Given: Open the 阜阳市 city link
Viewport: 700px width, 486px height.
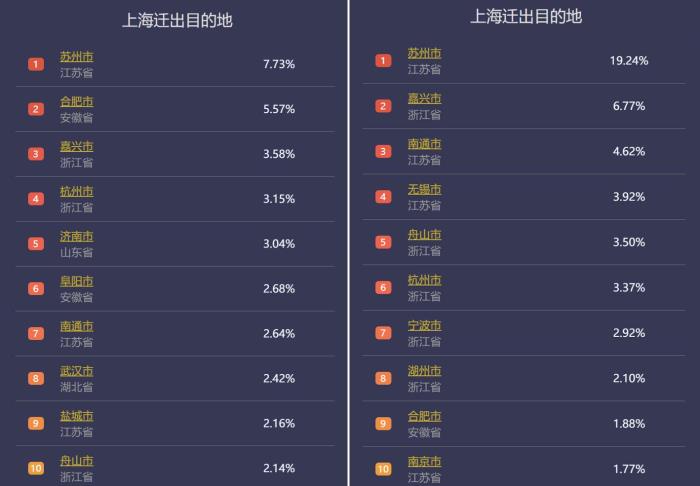Looking at the screenshot, I should [76, 281].
